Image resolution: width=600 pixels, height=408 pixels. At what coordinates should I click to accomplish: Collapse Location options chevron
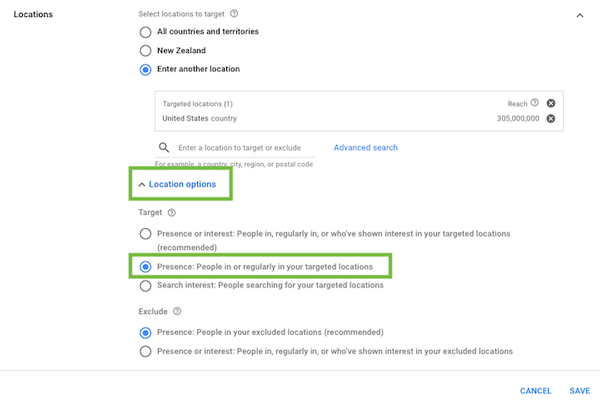pos(142,184)
